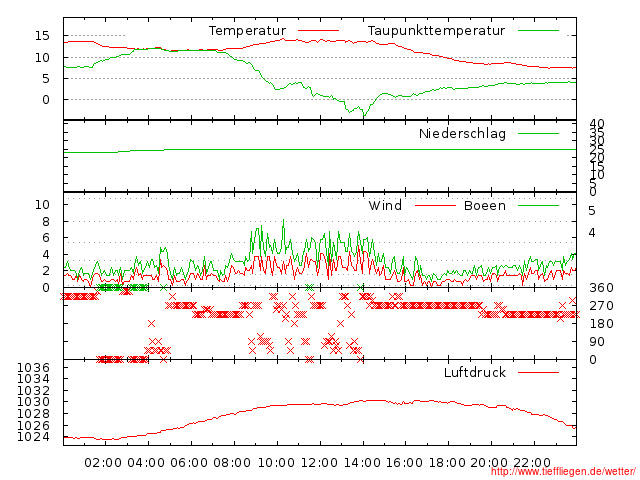Image resolution: width=640 pixels, height=480 pixels.
Task: Click the Boeen legend label
Action: pyautogui.click(x=485, y=205)
